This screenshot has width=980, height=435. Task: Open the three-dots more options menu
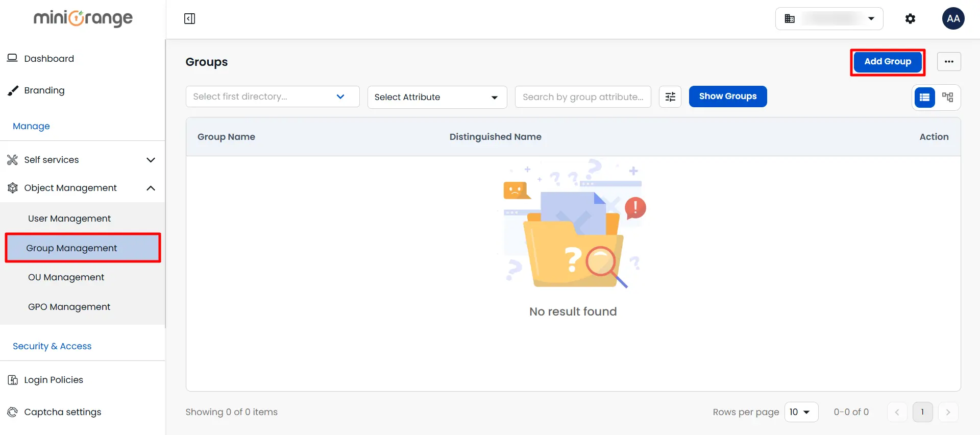[x=949, y=62]
